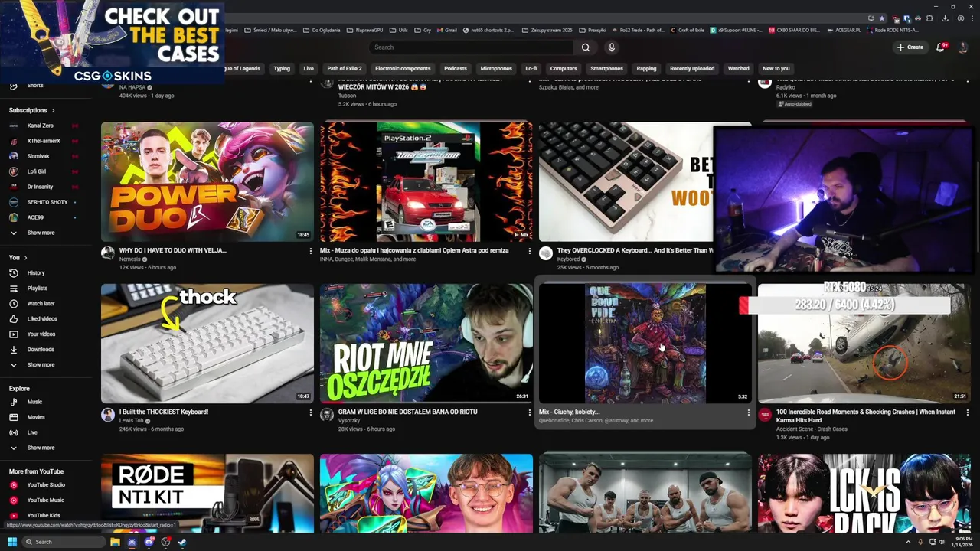This screenshot has height=551, width=980.
Task: Click the YouTube search input field
Action: (x=471, y=47)
